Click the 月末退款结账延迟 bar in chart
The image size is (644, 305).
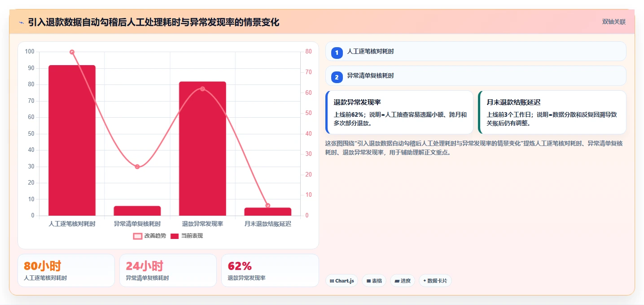coord(268,212)
